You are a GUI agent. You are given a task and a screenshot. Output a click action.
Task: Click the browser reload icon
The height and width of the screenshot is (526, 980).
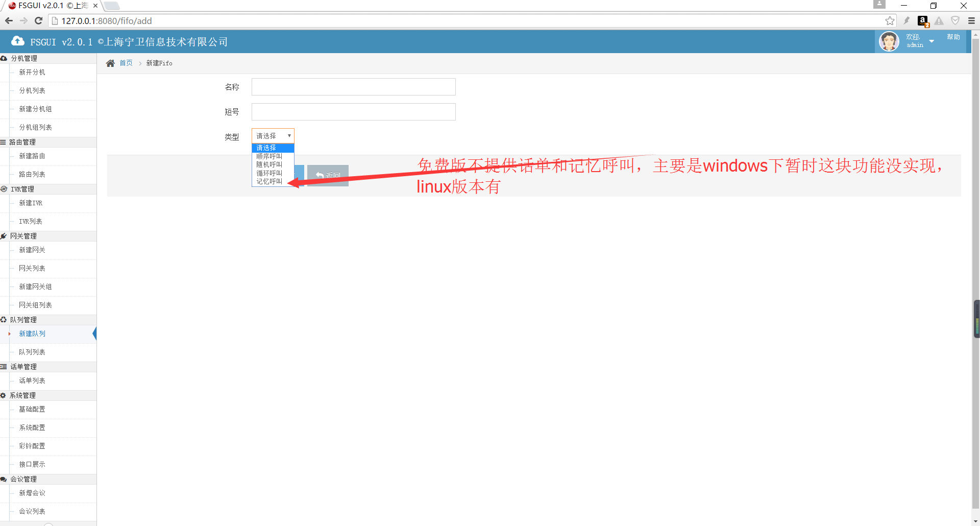pos(38,21)
